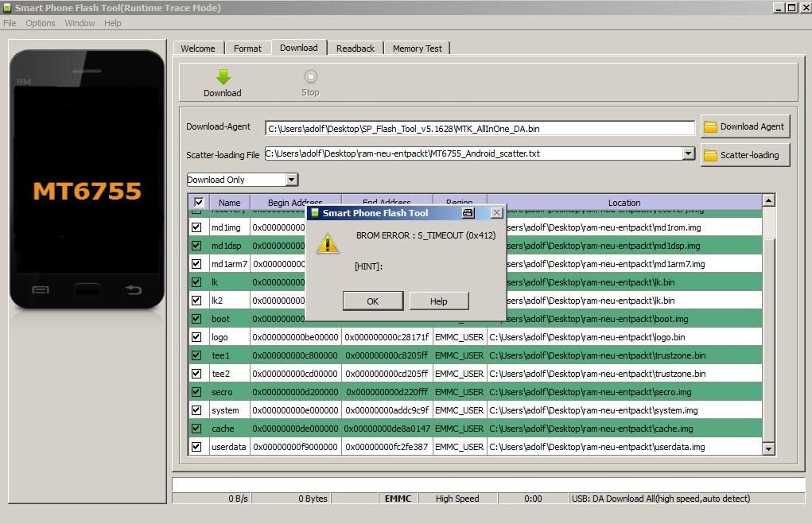Select the Download tab
This screenshot has width=812, height=524.
point(299,48)
